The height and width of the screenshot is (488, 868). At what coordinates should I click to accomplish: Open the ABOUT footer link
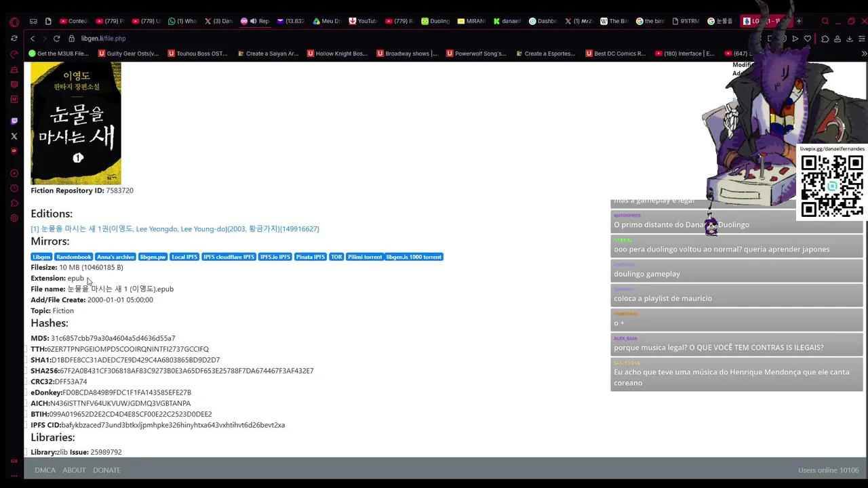pos(74,470)
